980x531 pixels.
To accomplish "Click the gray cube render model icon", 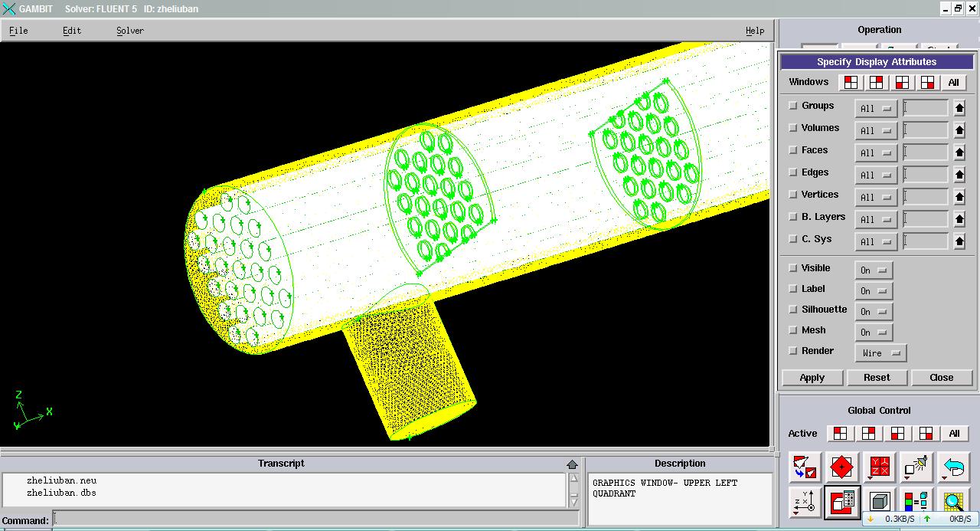I will pyautogui.click(x=880, y=503).
